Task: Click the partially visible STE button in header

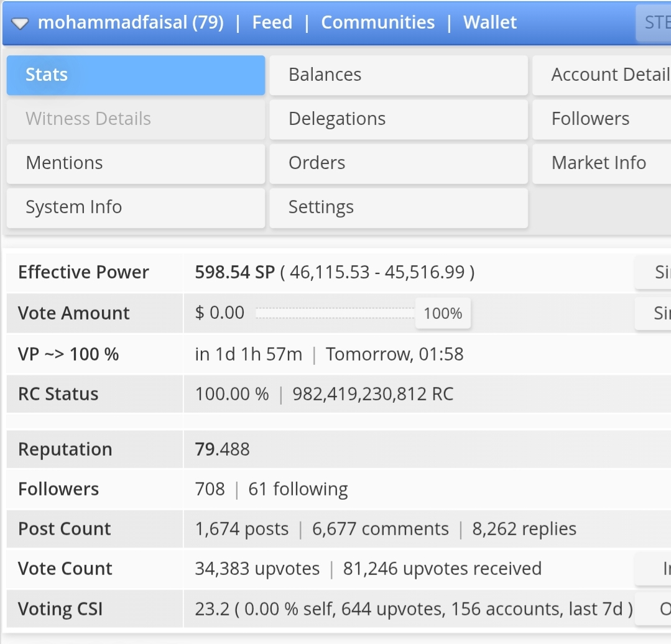Action: (x=654, y=22)
